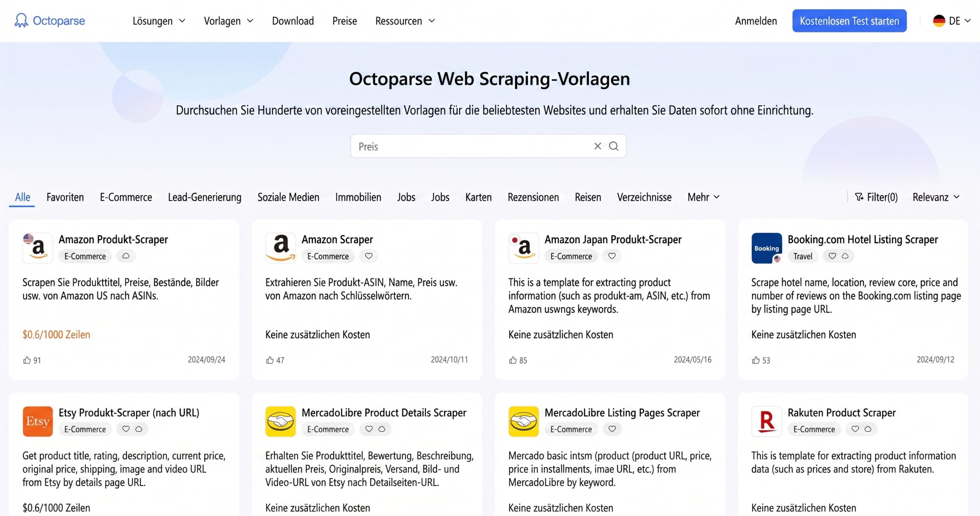980x516 pixels.
Task: Clear the search field with the X icon
Action: 598,146
